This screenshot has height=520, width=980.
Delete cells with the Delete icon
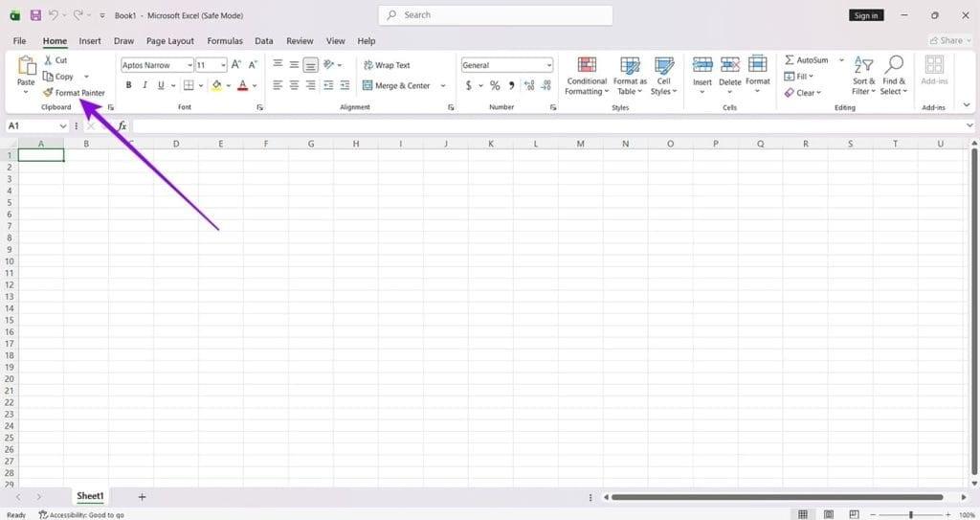tap(730, 64)
